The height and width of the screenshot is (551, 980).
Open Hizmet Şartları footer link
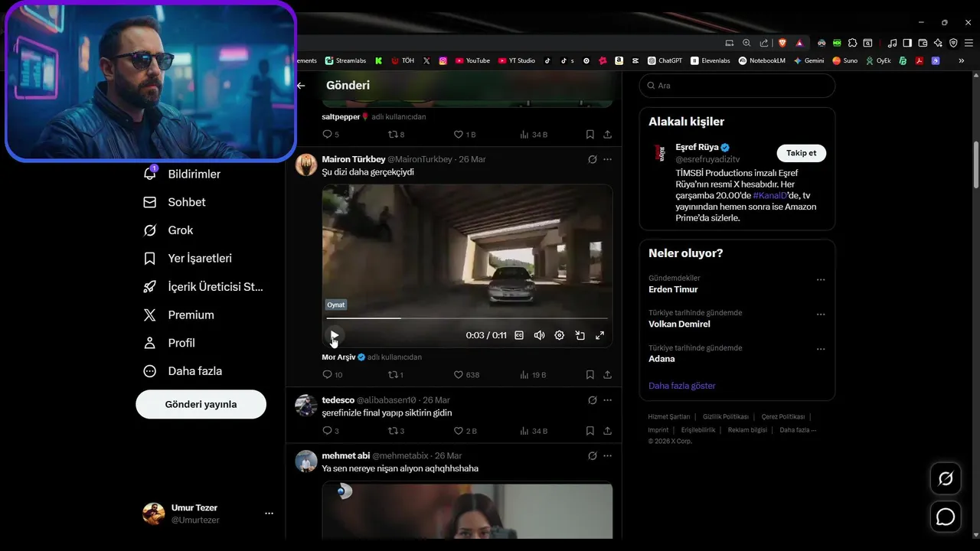coord(669,417)
